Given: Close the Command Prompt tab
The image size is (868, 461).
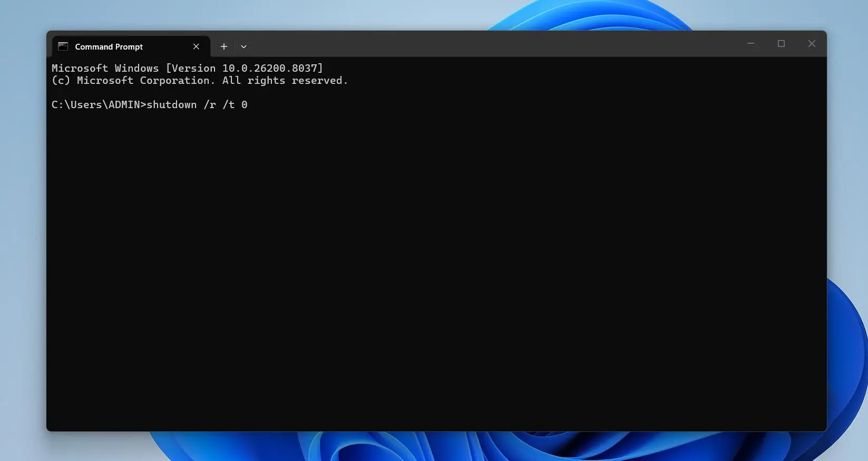Looking at the screenshot, I should (196, 46).
